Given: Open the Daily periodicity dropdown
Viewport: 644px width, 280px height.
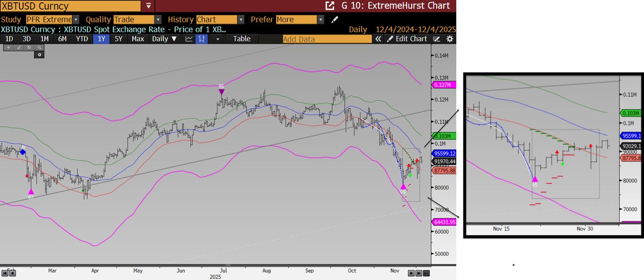Looking at the screenshot, I should pyautogui.click(x=164, y=39).
